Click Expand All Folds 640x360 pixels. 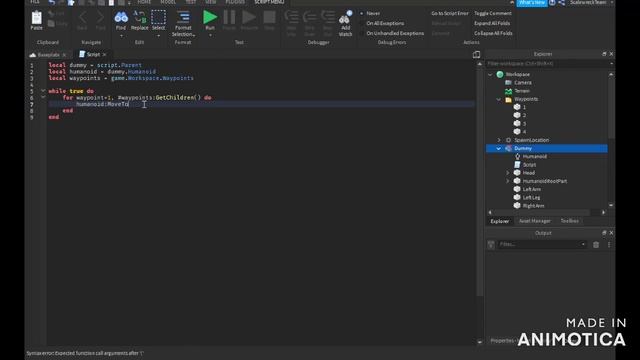492,23
